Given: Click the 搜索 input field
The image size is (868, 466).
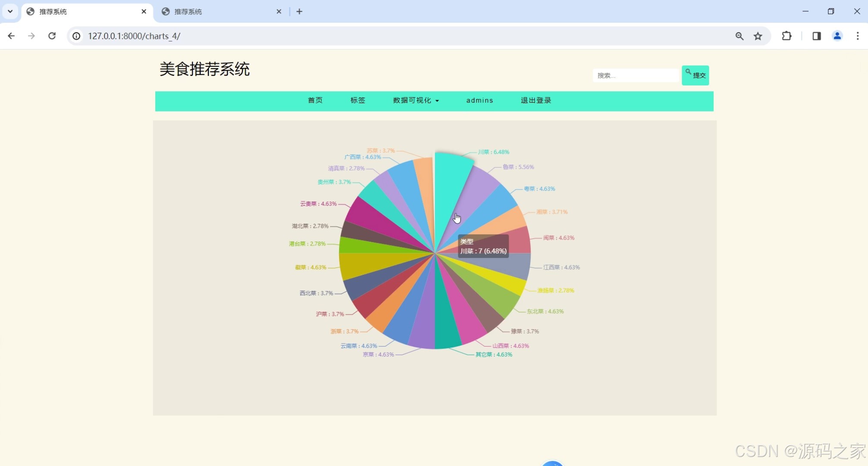Looking at the screenshot, I should pyautogui.click(x=635, y=75).
